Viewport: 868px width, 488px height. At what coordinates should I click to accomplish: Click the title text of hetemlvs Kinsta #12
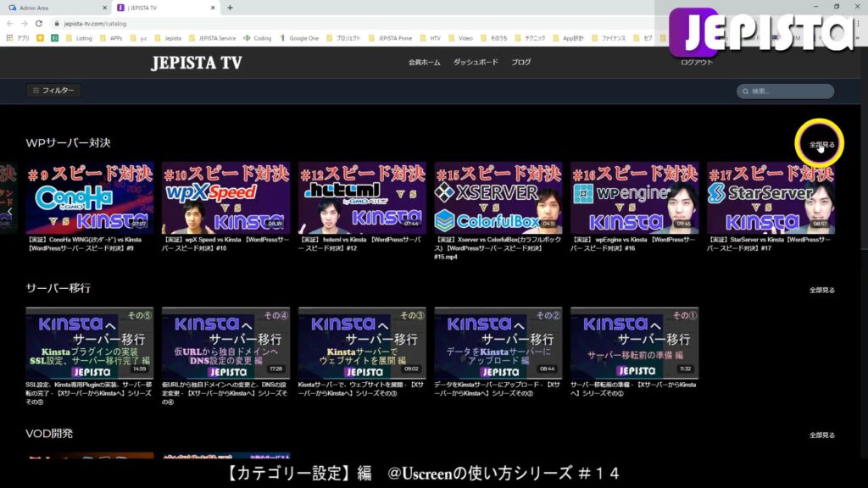tap(359, 244)
